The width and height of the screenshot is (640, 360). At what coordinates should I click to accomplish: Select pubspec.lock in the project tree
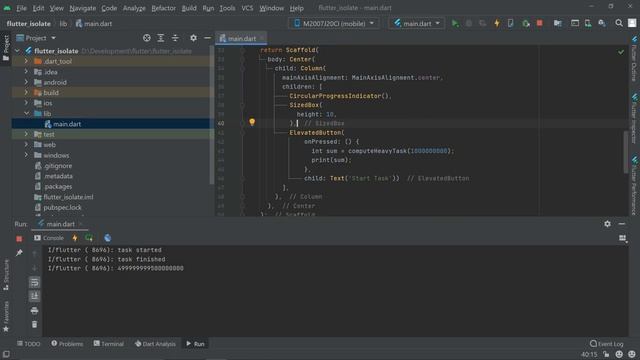[x=62, y=207]
